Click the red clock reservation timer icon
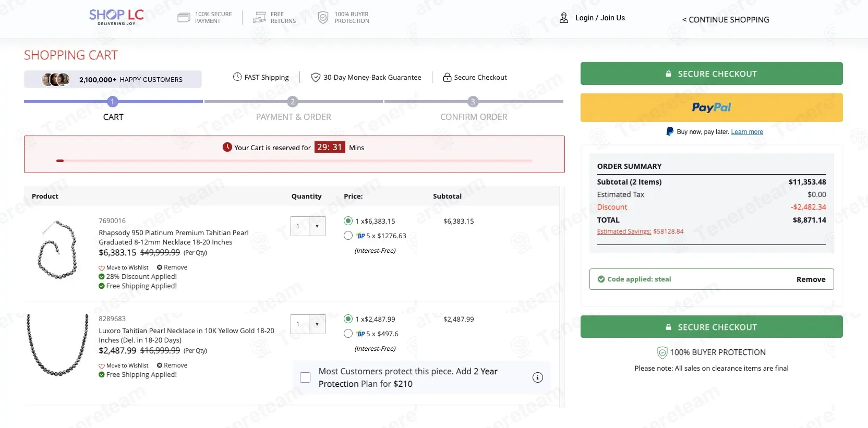Screen dimensions: 868x428 point(227,147)
